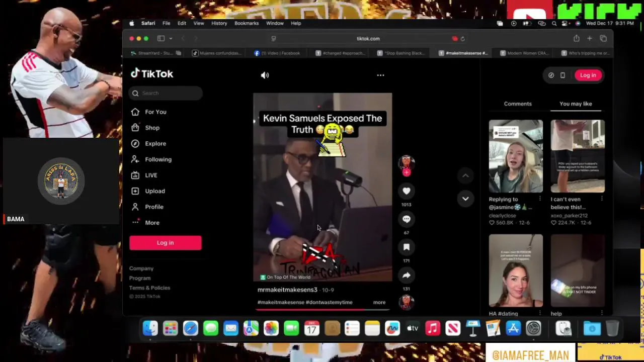Expand the Program footer section
644x362 pixels.
pos(140,278)
